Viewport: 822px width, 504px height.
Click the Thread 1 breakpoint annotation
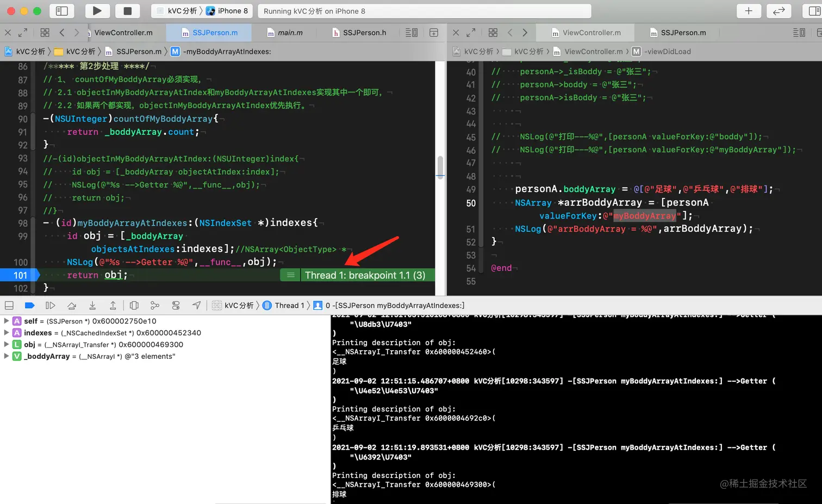pos(365,275)
